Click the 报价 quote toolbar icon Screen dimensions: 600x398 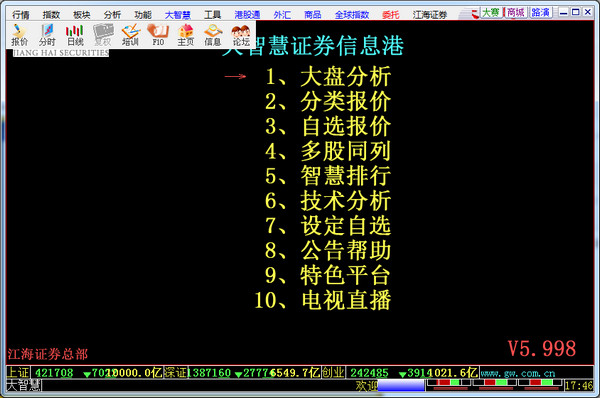tap(20, 35)
